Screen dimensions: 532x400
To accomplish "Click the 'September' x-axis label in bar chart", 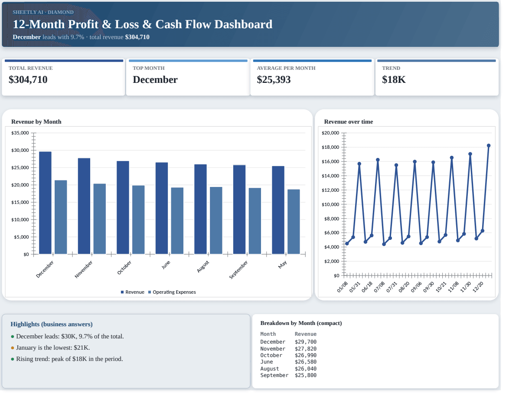I will [x=239, y=269].
